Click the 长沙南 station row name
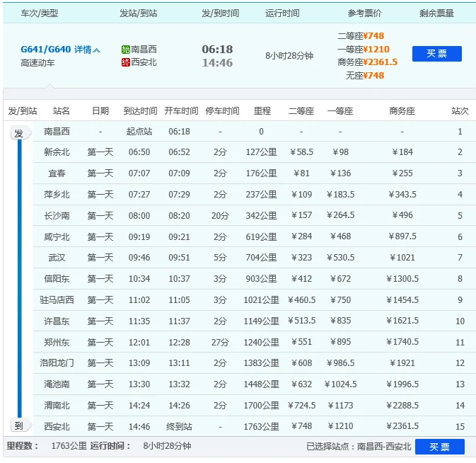The height and width of the screenshot is (463, 476). point(57,216)
